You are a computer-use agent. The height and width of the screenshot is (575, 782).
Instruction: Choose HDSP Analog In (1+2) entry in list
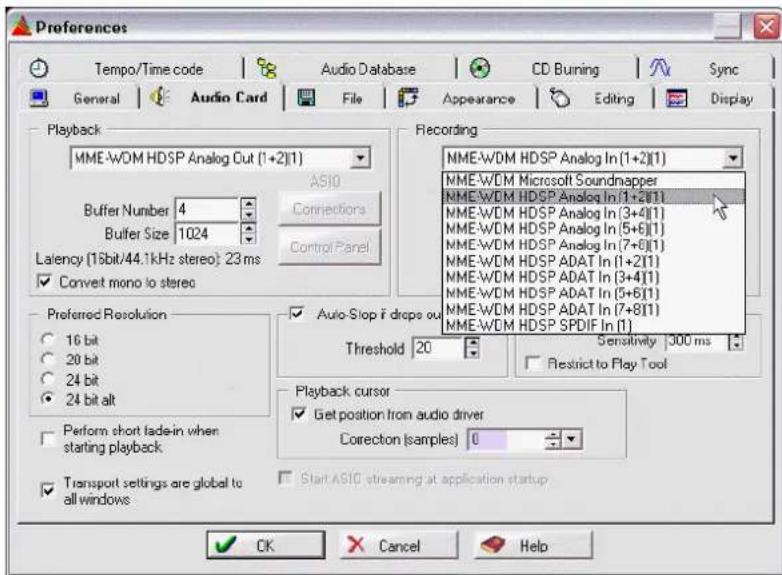593,196
